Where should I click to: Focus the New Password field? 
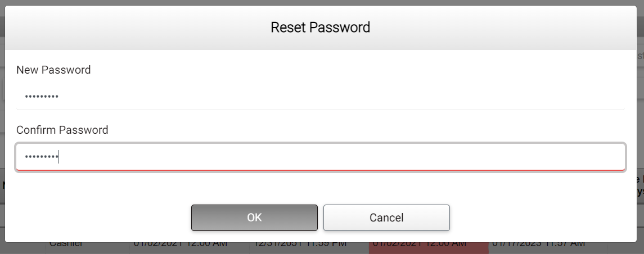[320, 97]
